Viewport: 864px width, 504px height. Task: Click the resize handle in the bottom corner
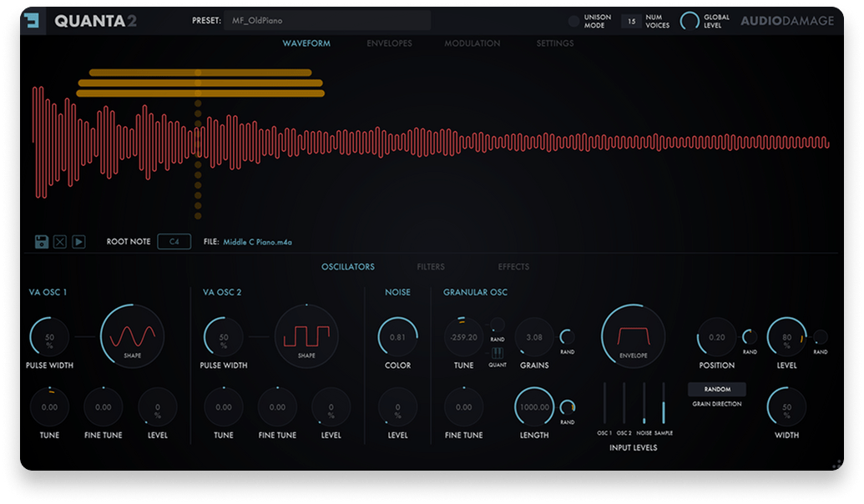pos(836,464)
